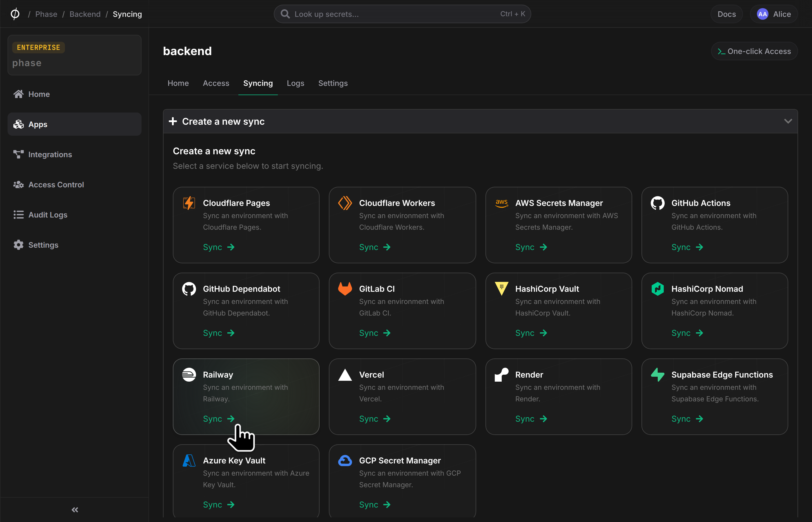Click the One-click Access button
The image size is (812, 522).
(754, 51)
